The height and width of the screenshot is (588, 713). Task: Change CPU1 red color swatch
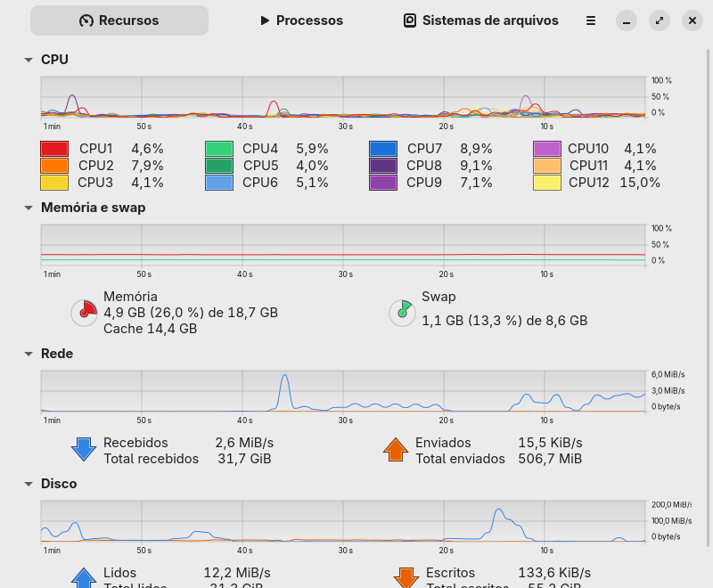(54, 149)
